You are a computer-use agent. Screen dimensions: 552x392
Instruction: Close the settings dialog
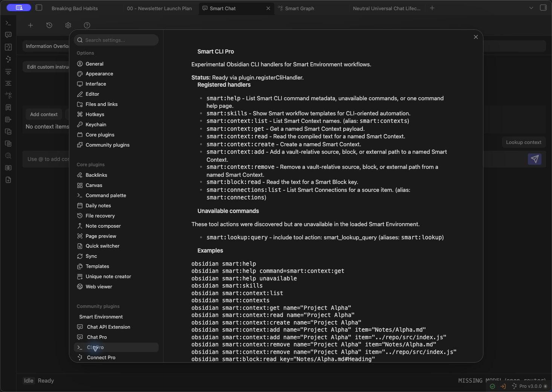[x=476, y=37]
